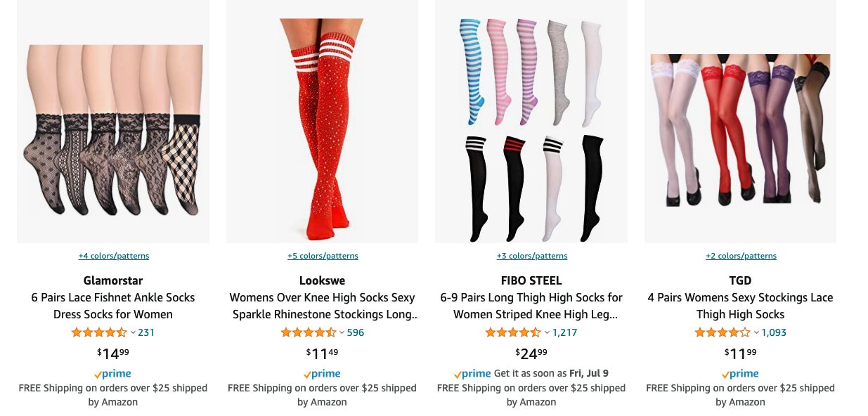Click star rating icon for Lookswe socks

coord(309,332)
